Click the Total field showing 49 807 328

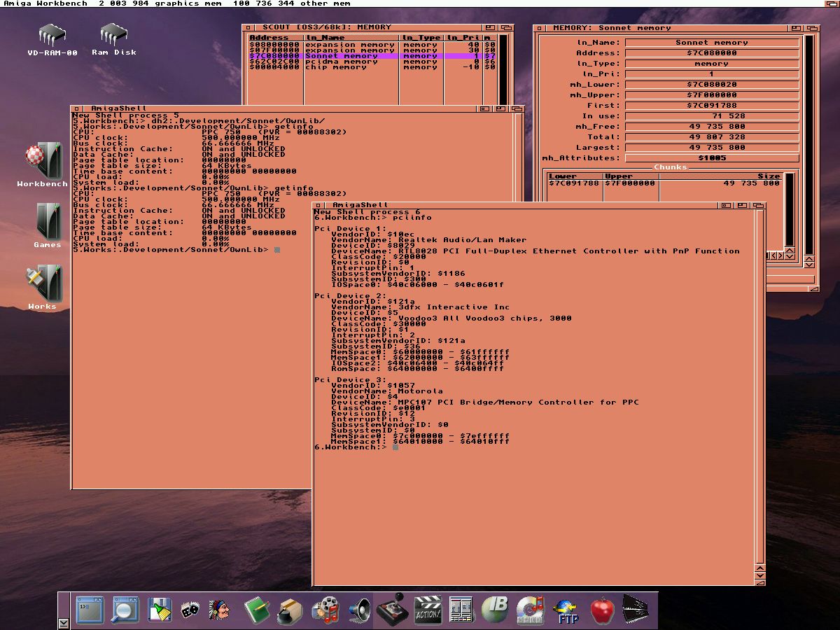pos(712,137)
